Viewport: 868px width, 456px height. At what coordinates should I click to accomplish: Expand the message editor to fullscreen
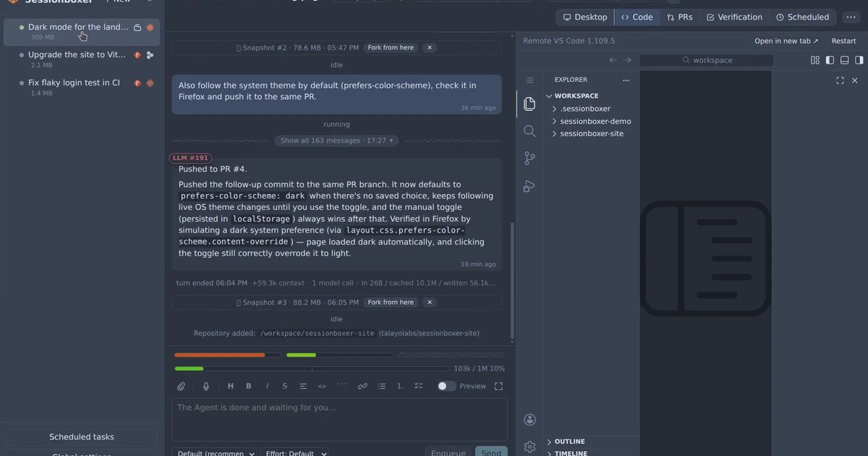point(498,387)
